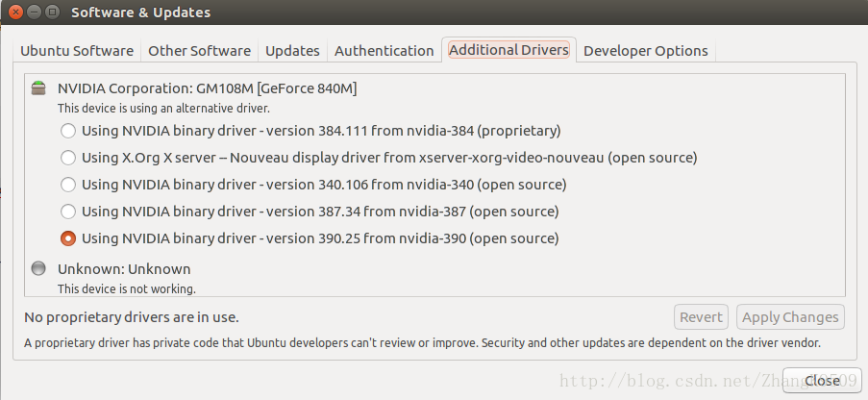Click the Revert button

[701, 317]
